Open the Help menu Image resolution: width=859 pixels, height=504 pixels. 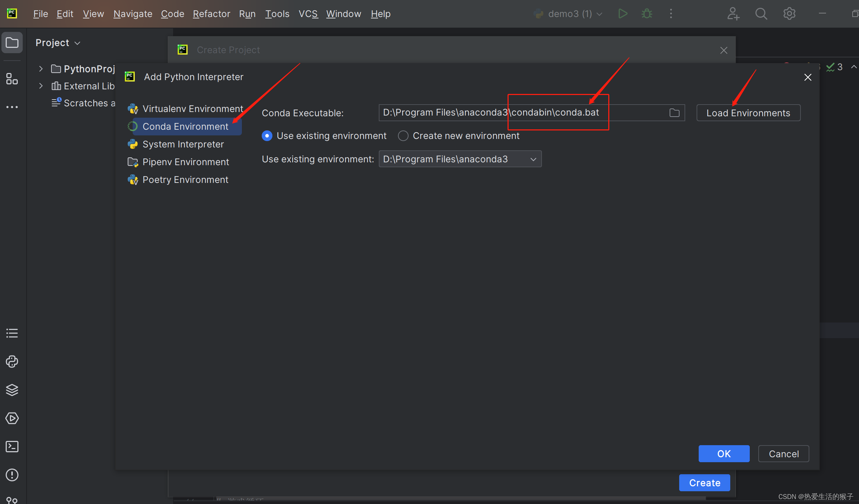pyautogui.click(x=381, y=14)
